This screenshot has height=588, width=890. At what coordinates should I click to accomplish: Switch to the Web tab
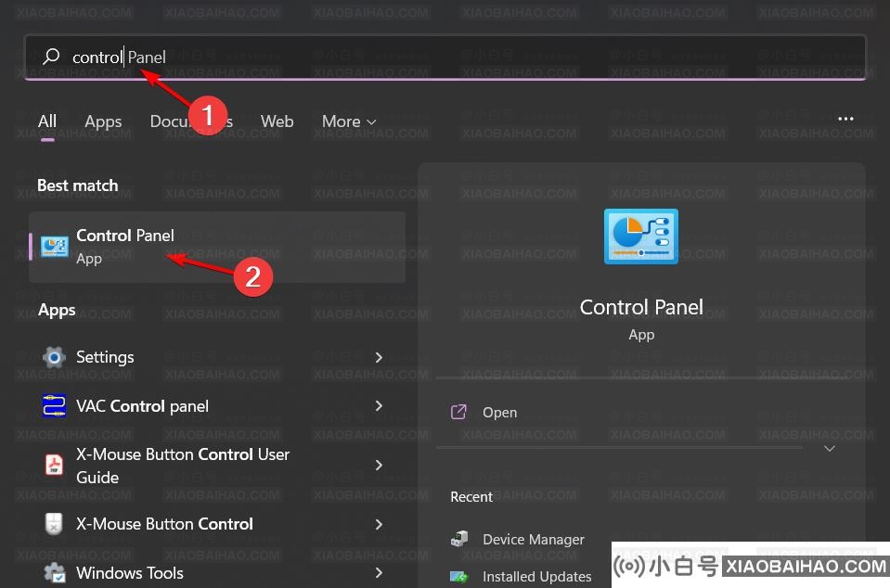[x=277, y=121]
